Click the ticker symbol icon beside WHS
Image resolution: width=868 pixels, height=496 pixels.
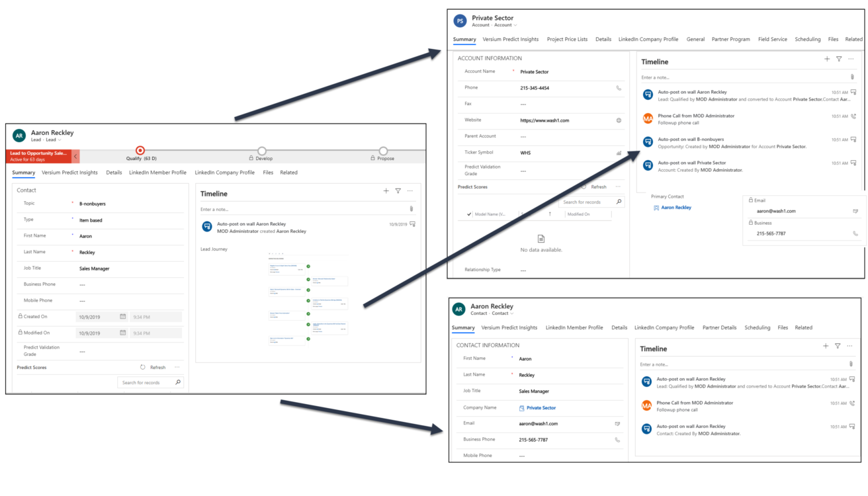pos(618,153)
